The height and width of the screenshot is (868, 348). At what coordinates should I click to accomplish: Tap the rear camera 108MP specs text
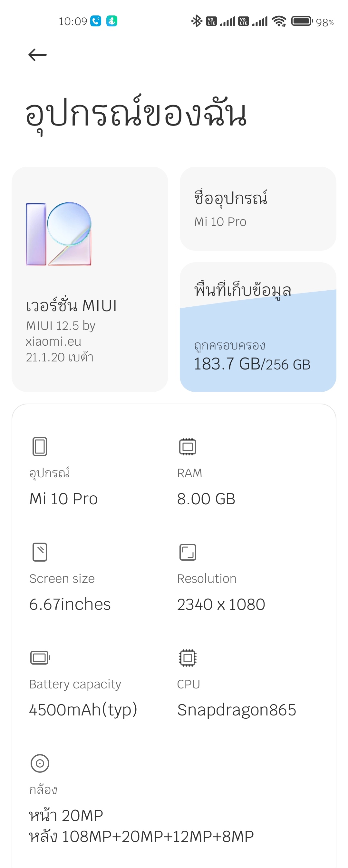[141, 837]
